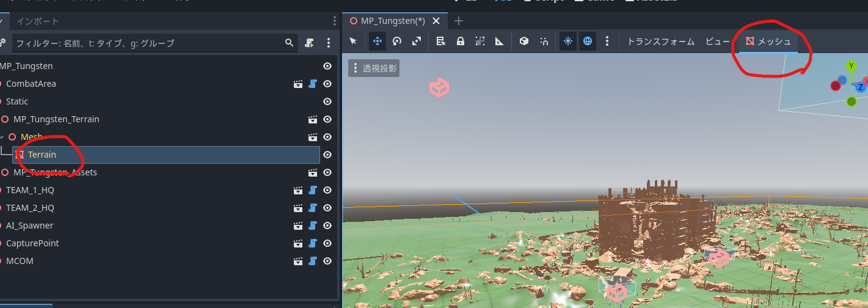Click the Select mode arrow tool

(x=353, y=42)
